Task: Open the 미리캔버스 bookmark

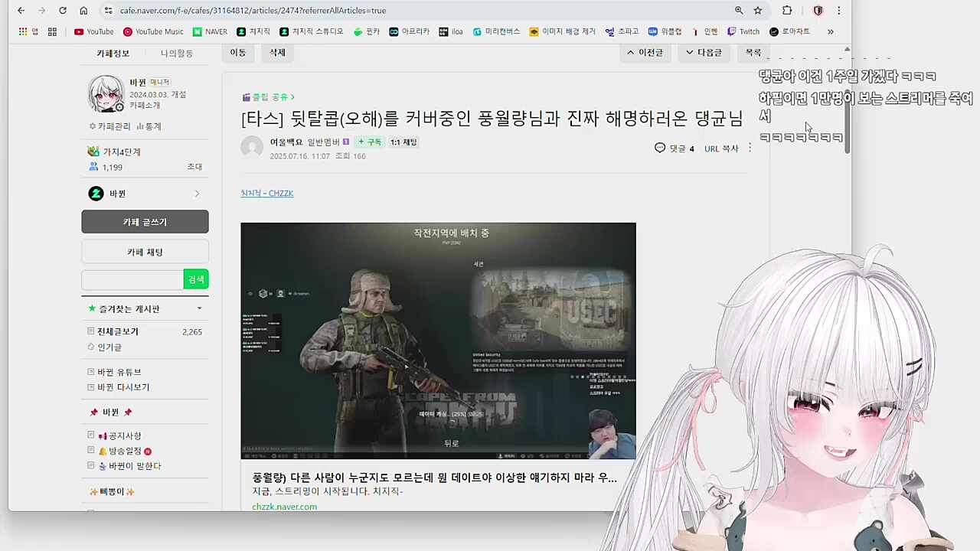Action: [496, 31]
